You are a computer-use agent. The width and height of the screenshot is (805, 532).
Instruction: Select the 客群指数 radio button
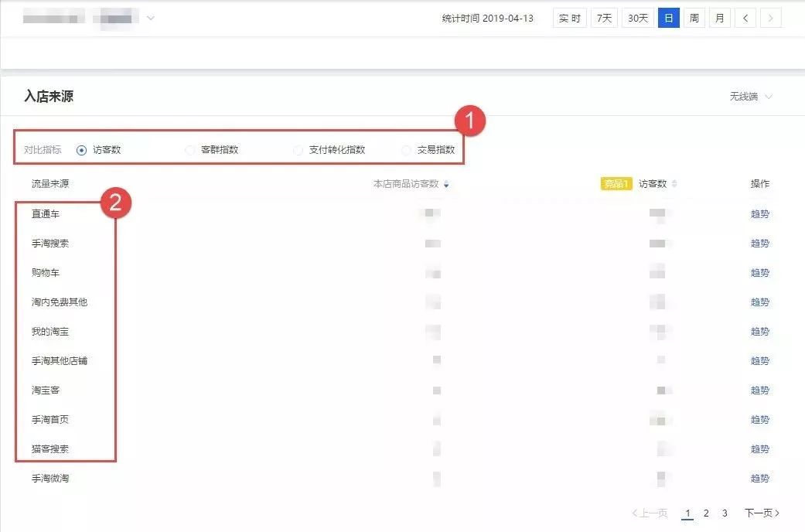(x=189, y=149)
